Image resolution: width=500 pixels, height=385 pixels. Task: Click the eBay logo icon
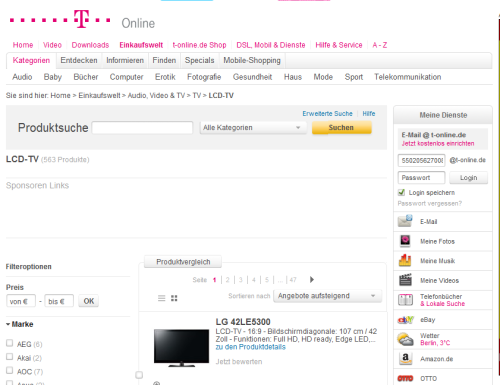coord(405,320)
